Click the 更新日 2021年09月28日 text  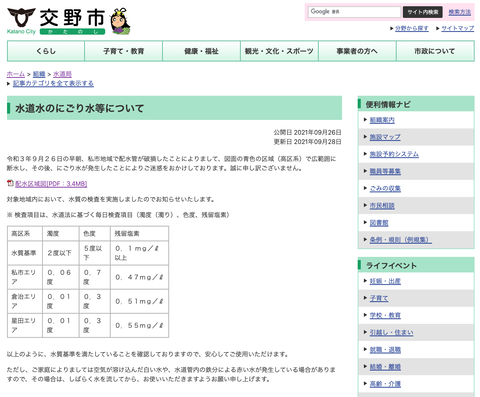[x=307, y=142]
